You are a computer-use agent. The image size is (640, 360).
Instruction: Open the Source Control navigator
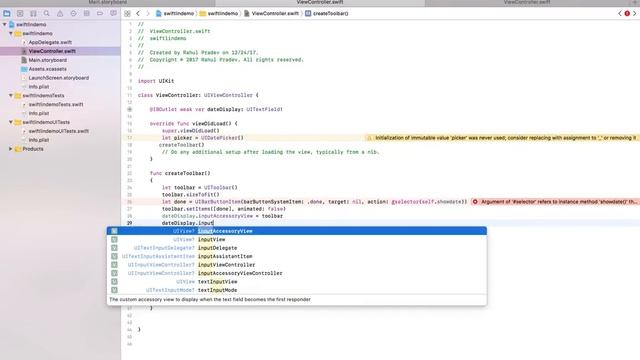point(20,13)
